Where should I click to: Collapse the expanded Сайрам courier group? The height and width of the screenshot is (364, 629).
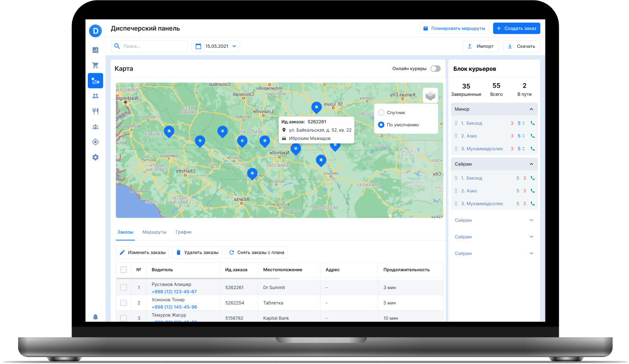click(531, 164)
